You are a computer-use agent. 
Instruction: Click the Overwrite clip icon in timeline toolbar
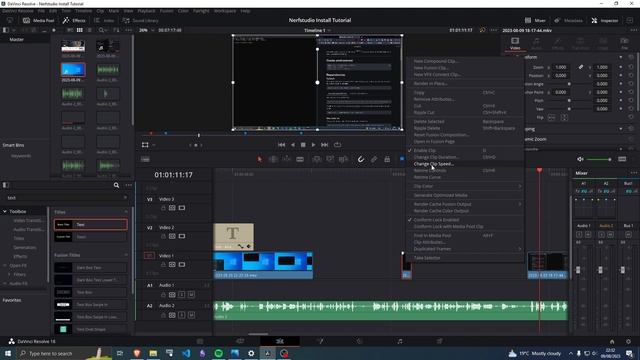pos(330,159)
